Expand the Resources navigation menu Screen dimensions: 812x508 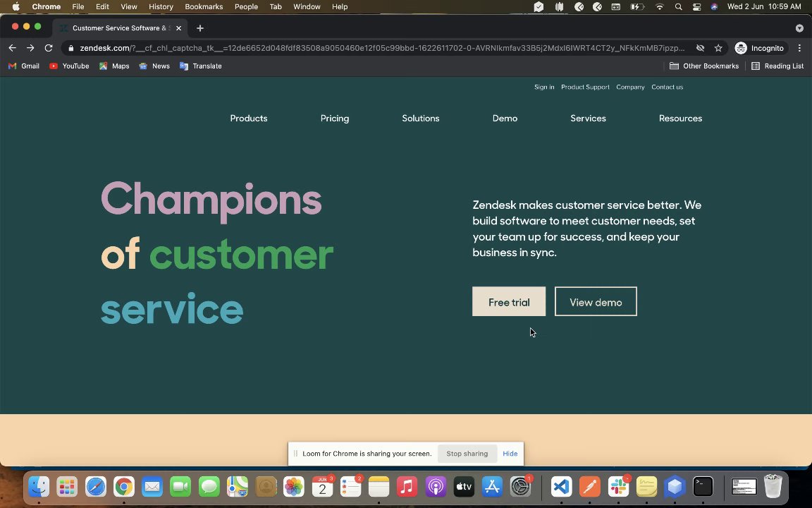(x=680, y=119)
